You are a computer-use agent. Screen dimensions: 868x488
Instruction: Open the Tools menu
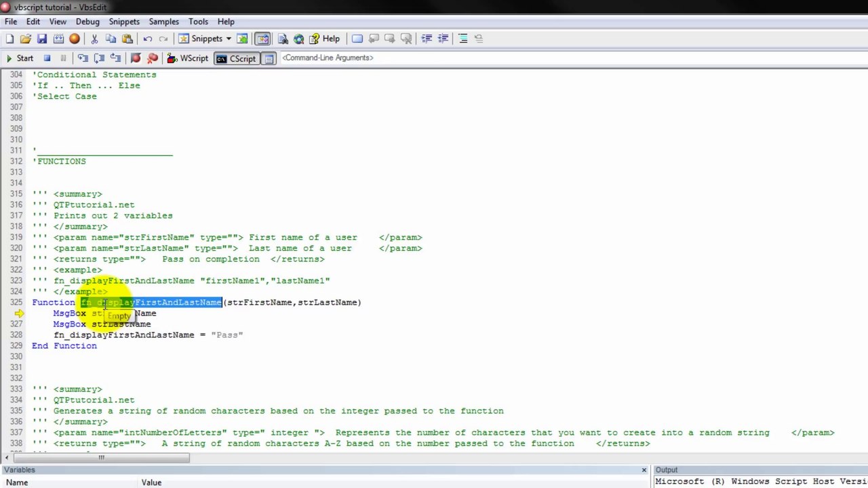click(199, 22)
